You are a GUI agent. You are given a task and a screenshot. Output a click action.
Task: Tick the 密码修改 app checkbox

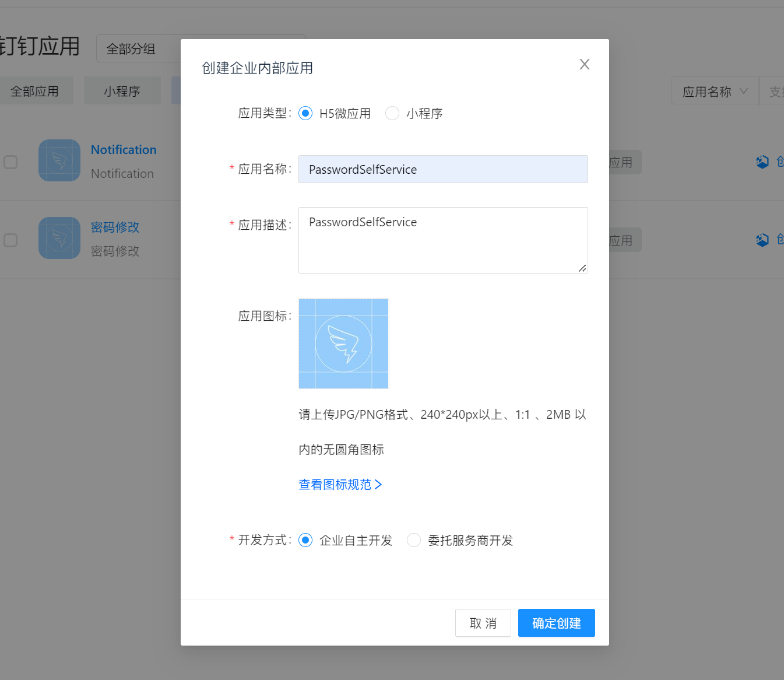pos(10,240)
